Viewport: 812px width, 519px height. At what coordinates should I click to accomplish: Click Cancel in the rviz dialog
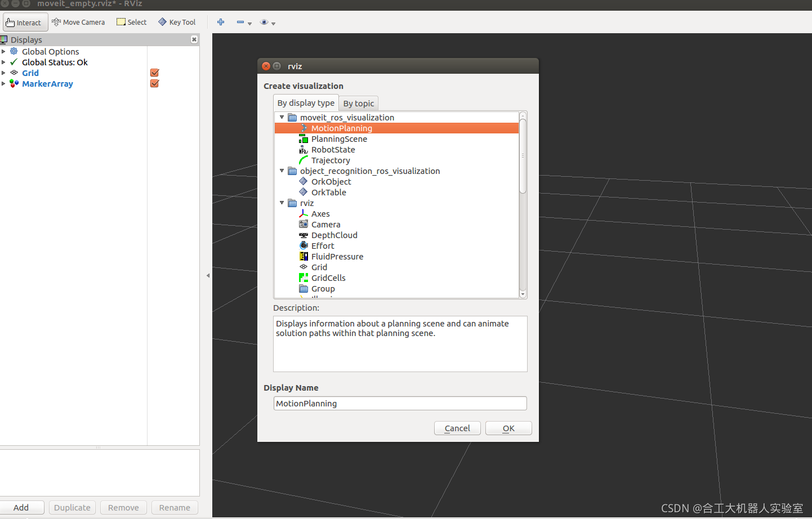[457, 428]
